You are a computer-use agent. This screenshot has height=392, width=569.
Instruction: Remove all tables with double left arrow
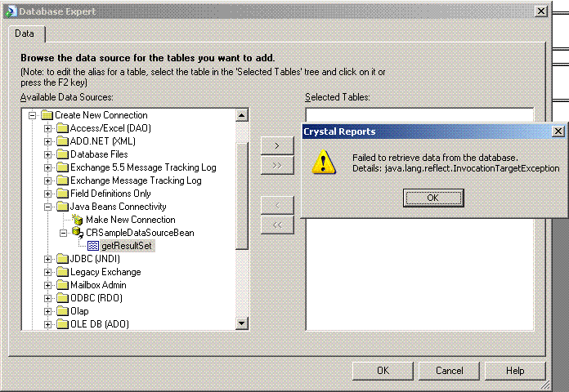pyautogui.click(x=277, y=225)
